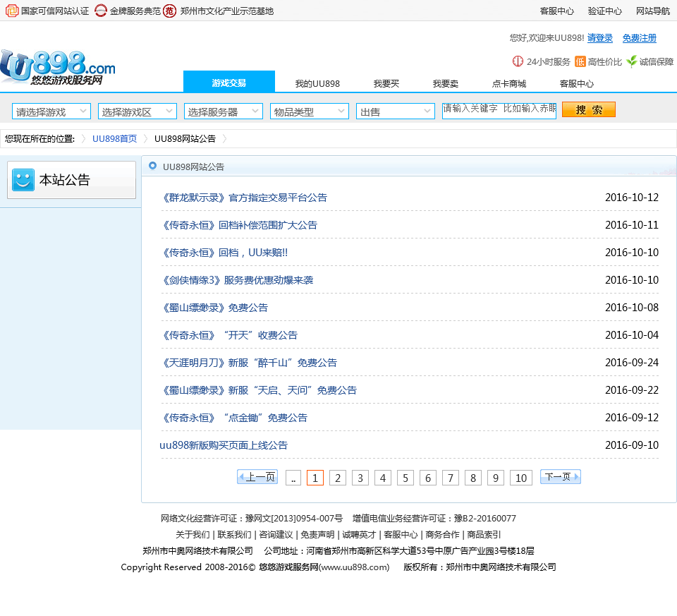Open 《天涯明月刀》新服“醉千山”免费公告

[248, 363]
